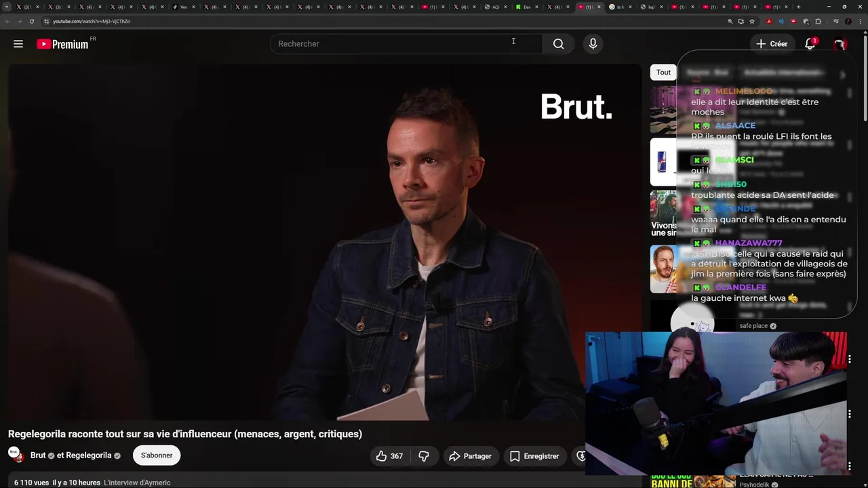The width and height of the screenshot is (868, 488).
Task: Open the browser media controls
Action: [835, 21]
